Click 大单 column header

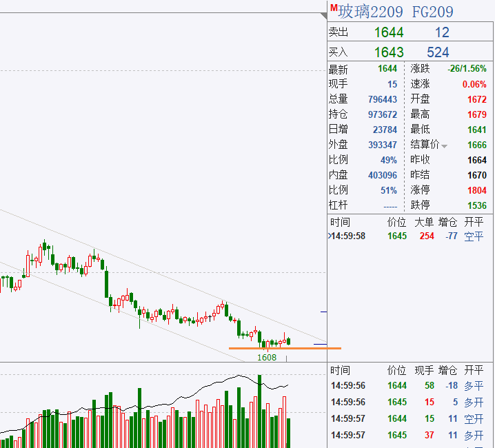(424, 222)
